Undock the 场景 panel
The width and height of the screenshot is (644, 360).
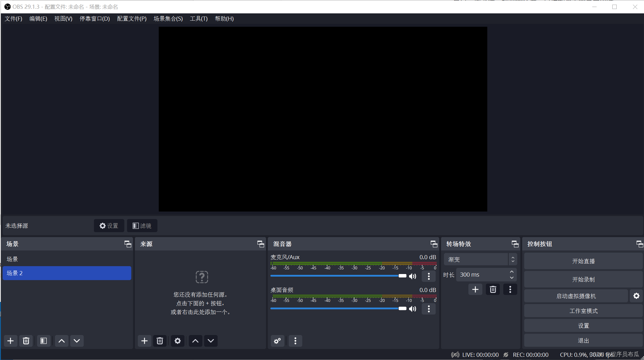[128, 244]
